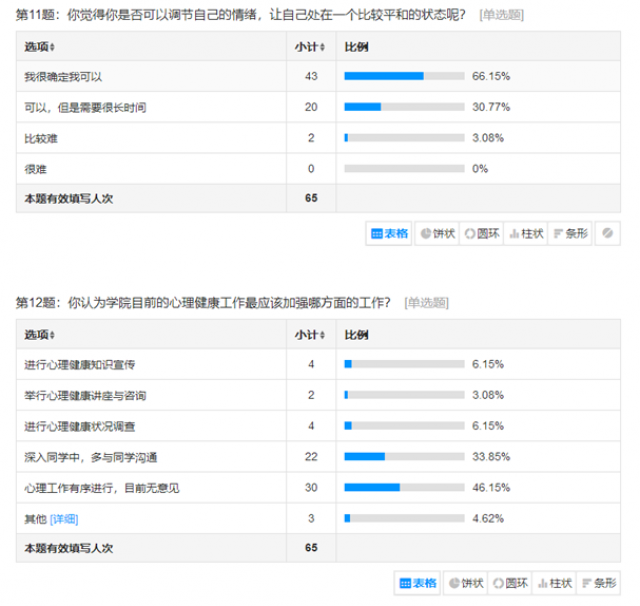Select table view for question 11
640x606 pixels.
tap(389, 233)
